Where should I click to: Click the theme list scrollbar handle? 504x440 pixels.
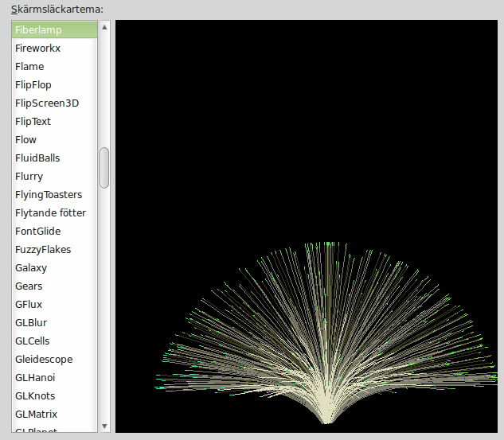click(104, 168)
